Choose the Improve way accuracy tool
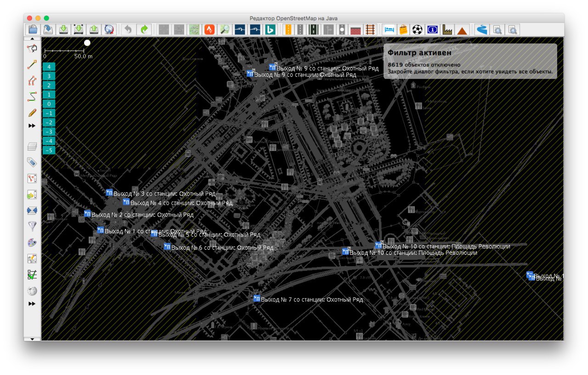Viewport: 588px width, 375px height. coord(32,81)
